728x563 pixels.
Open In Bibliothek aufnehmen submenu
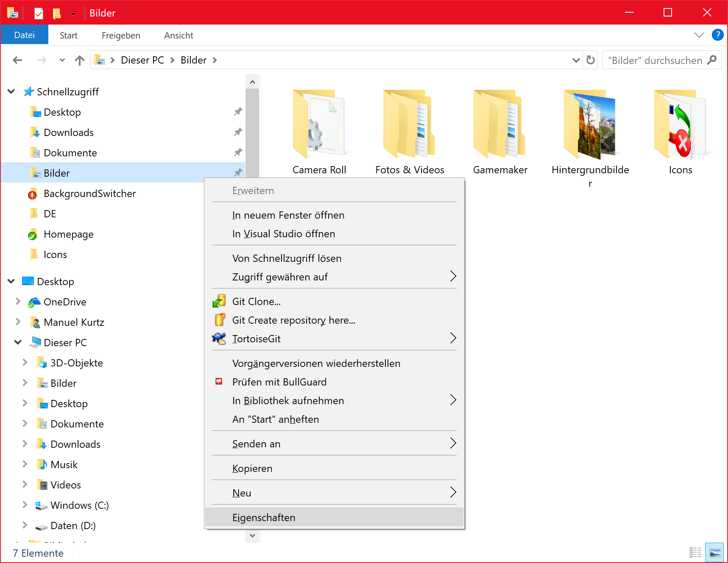click(x=334, y=400)
